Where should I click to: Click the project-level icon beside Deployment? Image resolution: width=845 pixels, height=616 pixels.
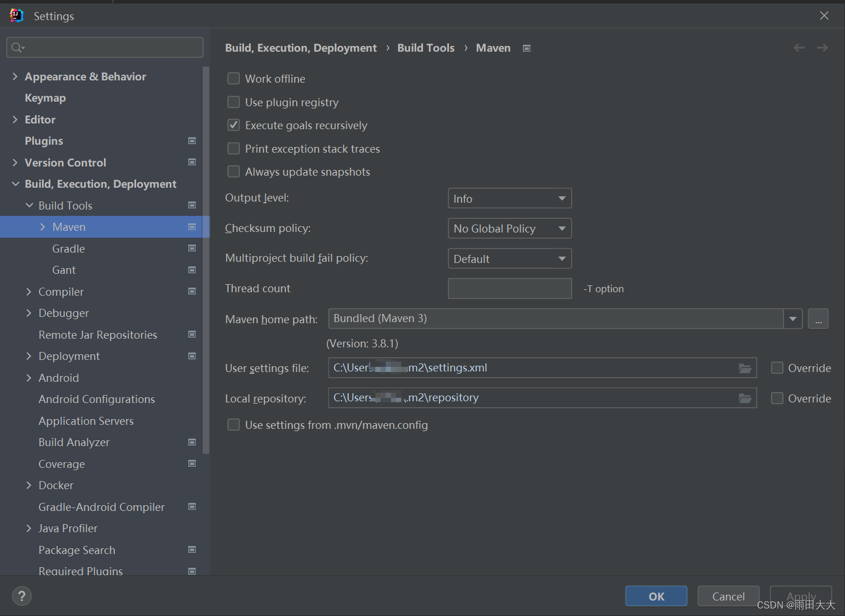[x=192, y=356]
